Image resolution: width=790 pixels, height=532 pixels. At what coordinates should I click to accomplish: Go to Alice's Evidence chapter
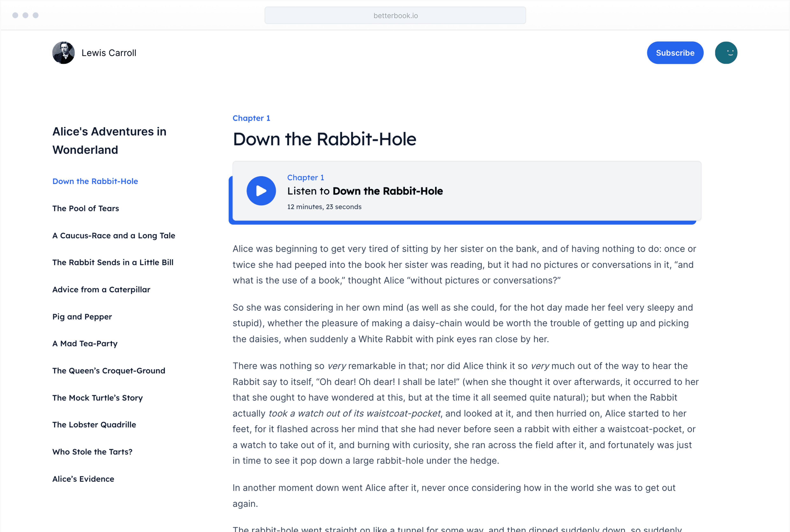pyautogui.click(x=83, y=479)
